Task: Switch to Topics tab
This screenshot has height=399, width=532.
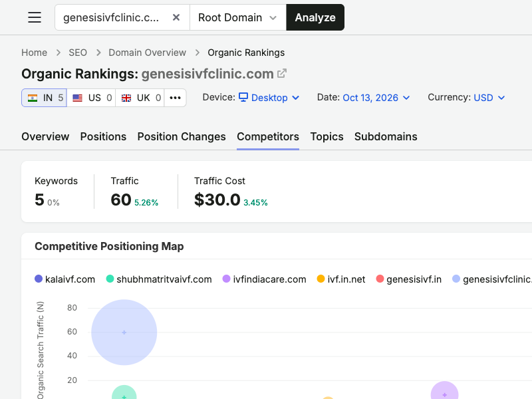Action: [327, 136]
